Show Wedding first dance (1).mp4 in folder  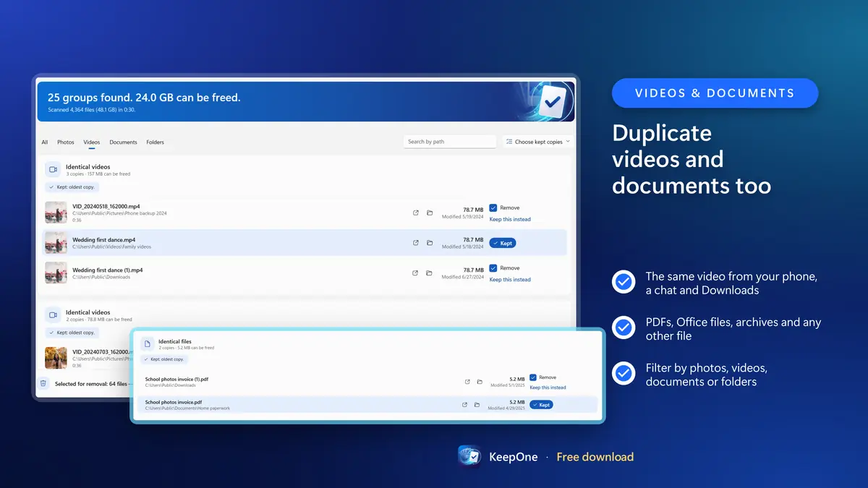pos(430,273)
